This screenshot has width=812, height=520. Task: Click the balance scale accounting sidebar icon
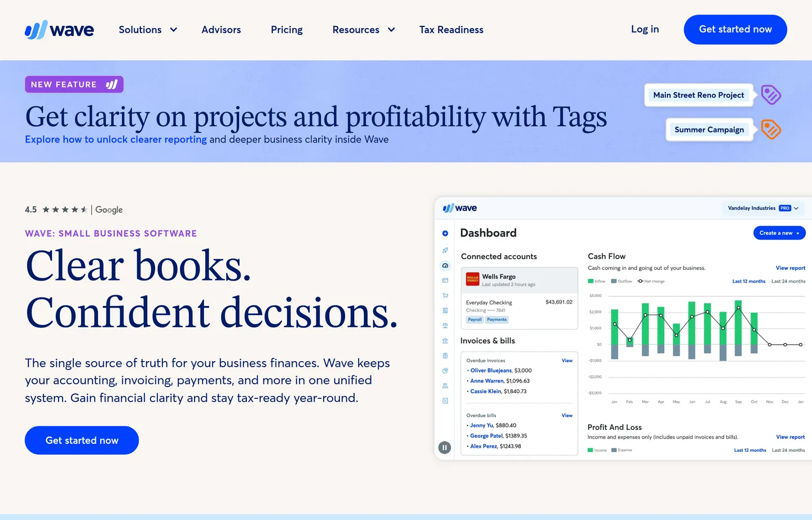[445, 326]
